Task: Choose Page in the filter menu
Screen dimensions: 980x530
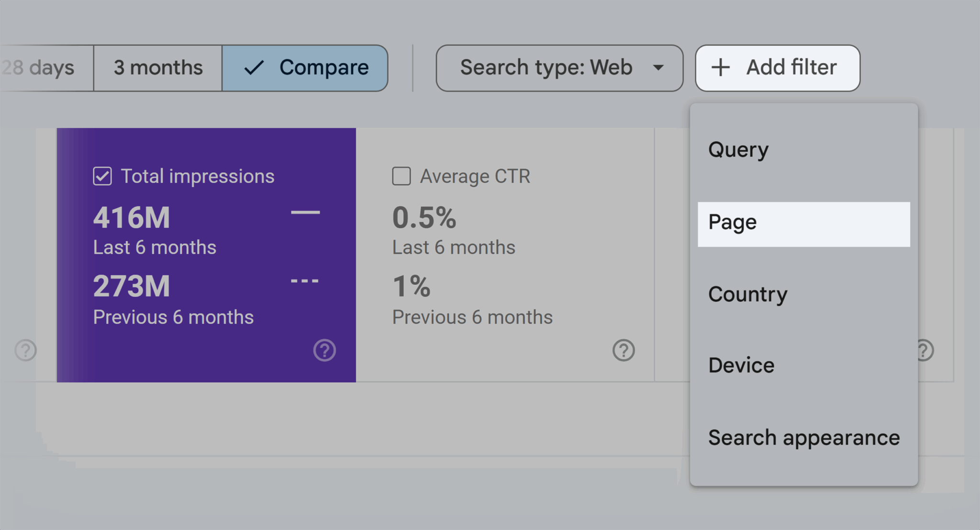Action: click(x=804, y=224)
